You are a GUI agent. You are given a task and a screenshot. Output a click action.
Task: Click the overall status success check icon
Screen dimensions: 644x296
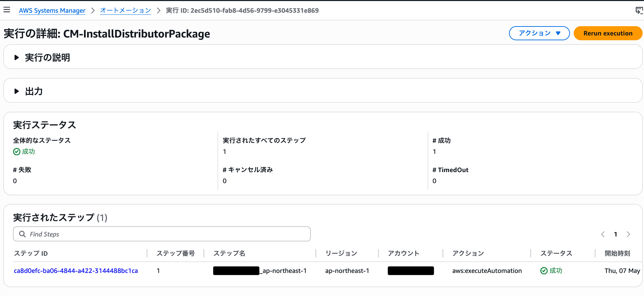17,151
